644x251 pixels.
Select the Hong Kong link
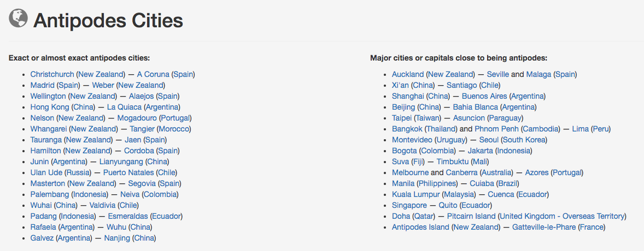pos(49,107)
